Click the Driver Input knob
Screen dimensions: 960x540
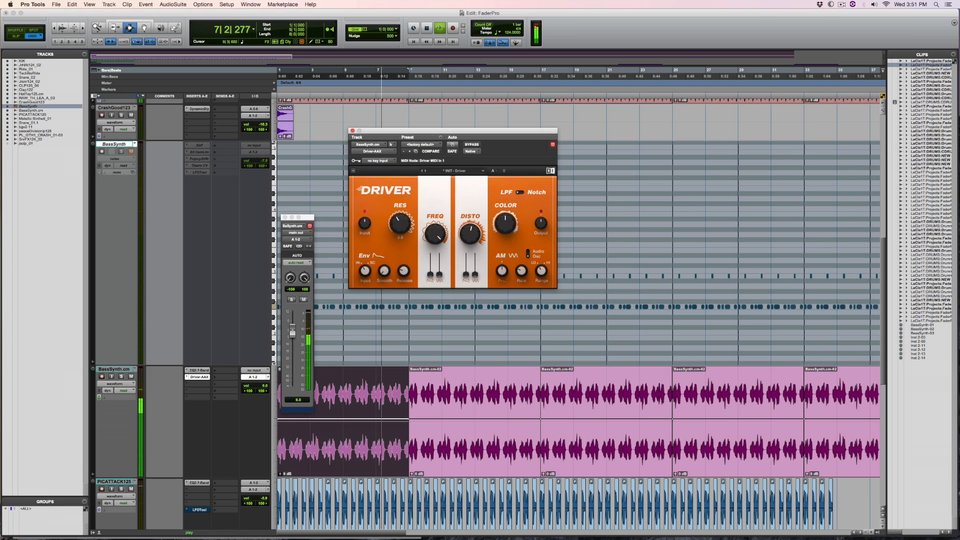pyautogui.click(x=364, y=223)
